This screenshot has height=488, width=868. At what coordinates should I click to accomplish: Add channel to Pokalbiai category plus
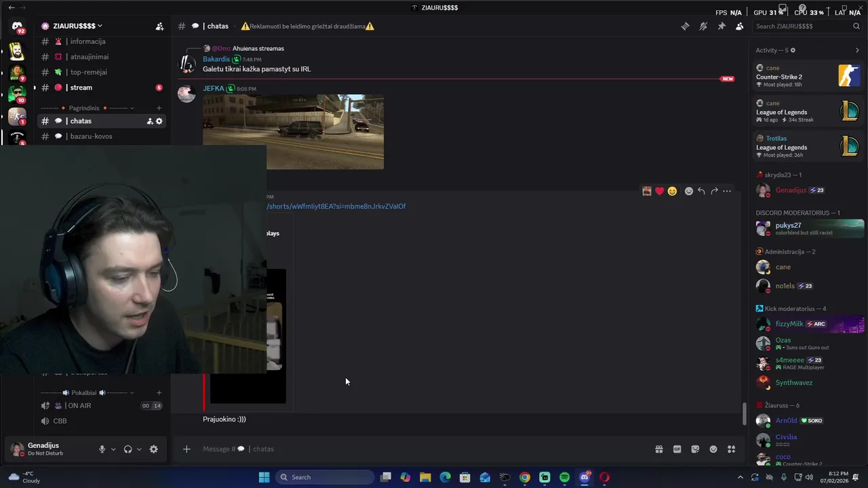[x=159, y=392]
